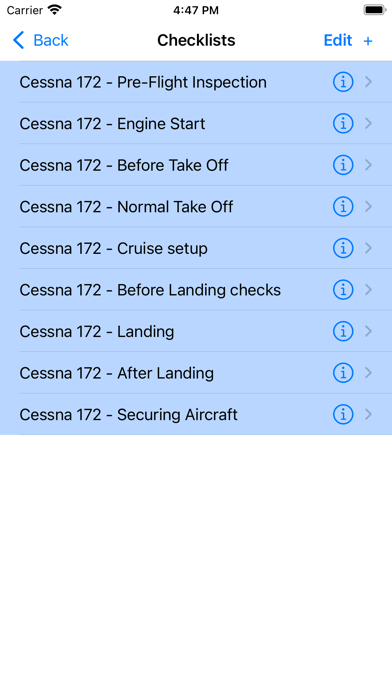
Task: Open info button for Normal Take Off
Action: pyautogui.click(x=343, y=206)
